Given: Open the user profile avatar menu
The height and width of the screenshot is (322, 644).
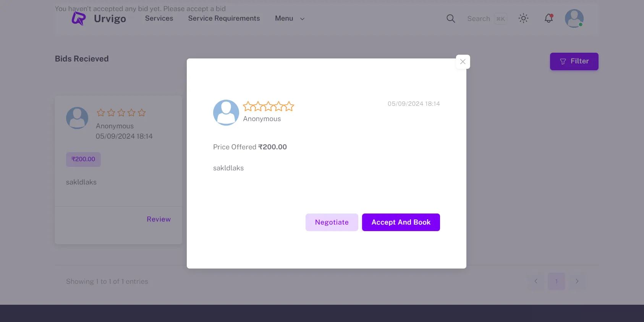Looking at the screenshot, I should [574, 18].
